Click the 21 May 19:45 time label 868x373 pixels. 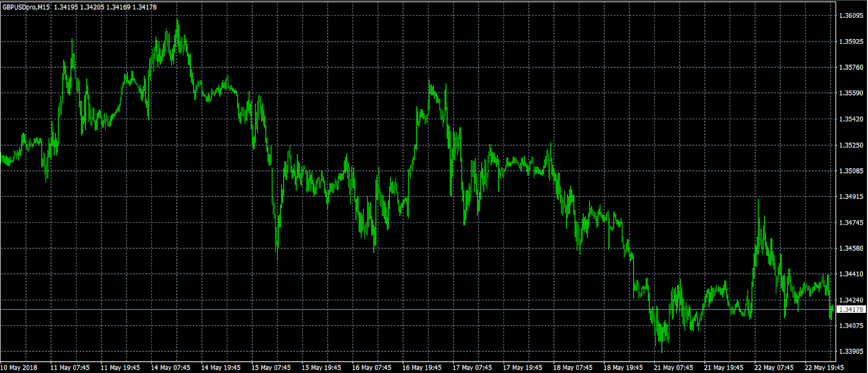724,368
